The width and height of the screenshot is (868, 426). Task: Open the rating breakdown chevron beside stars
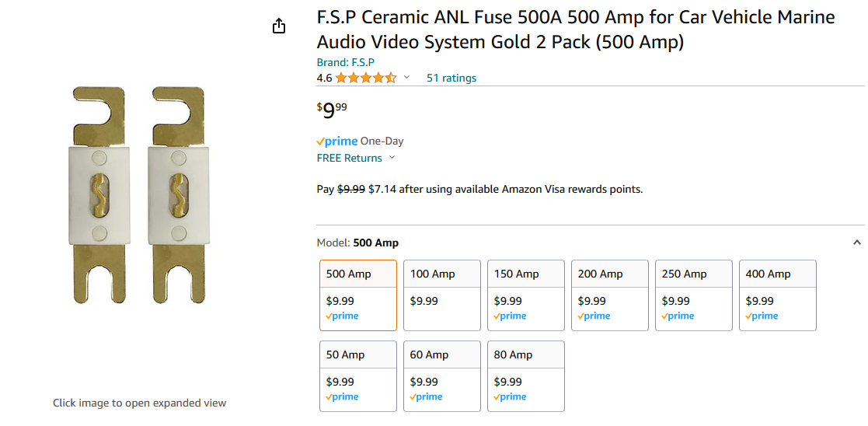click(406, 77)
